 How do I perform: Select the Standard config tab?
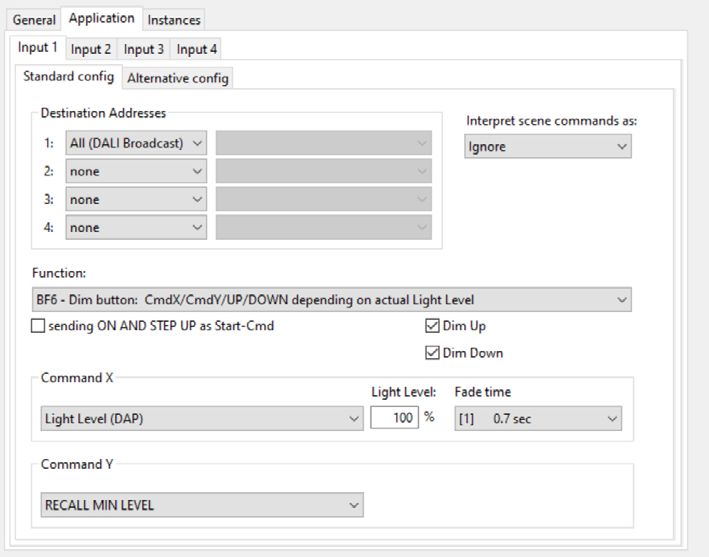click(x=68, y=76)
